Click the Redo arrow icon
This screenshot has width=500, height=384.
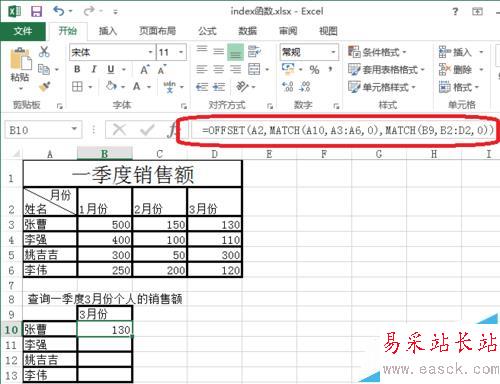point(89,11)
